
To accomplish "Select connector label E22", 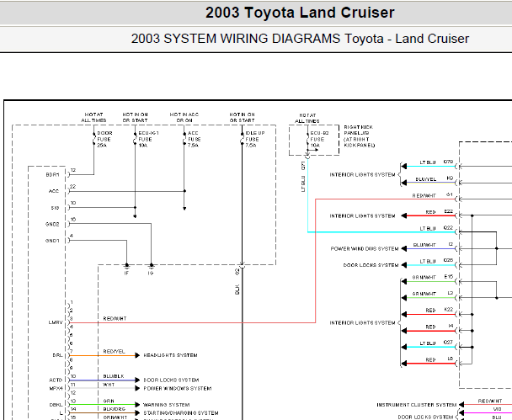I will click(449, 211).
